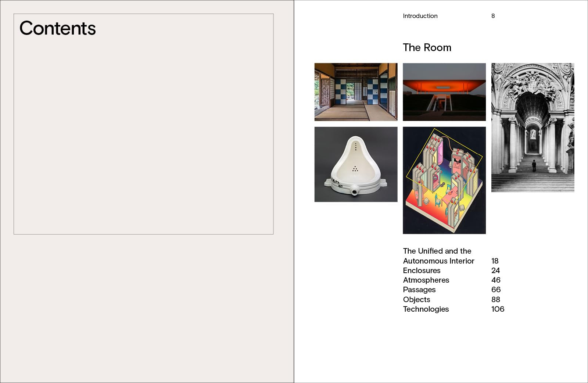Select the Objects chapter entry

tap(416, 300)
